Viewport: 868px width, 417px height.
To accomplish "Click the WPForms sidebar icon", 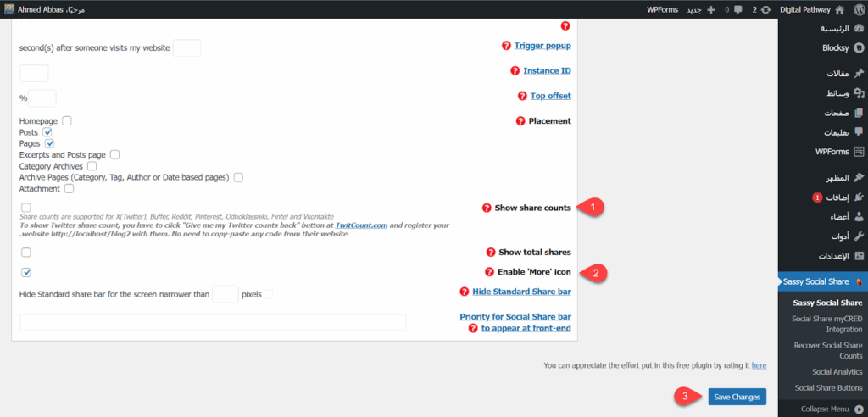I will point(859,151).
